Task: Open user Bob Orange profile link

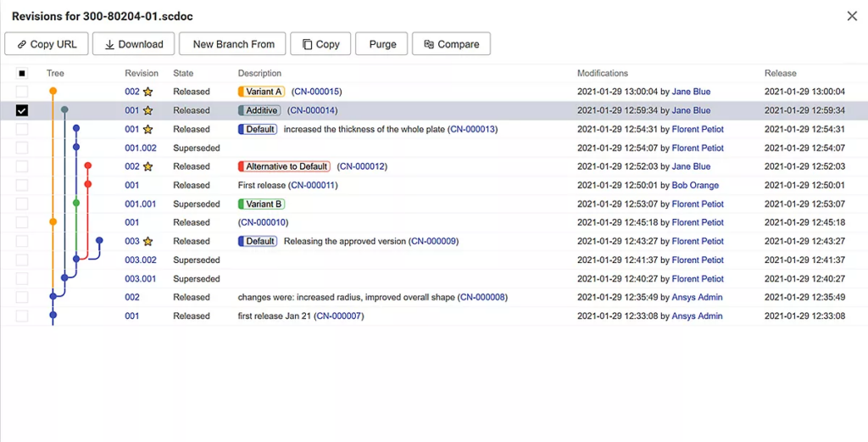Action: (x=695, y=185)
